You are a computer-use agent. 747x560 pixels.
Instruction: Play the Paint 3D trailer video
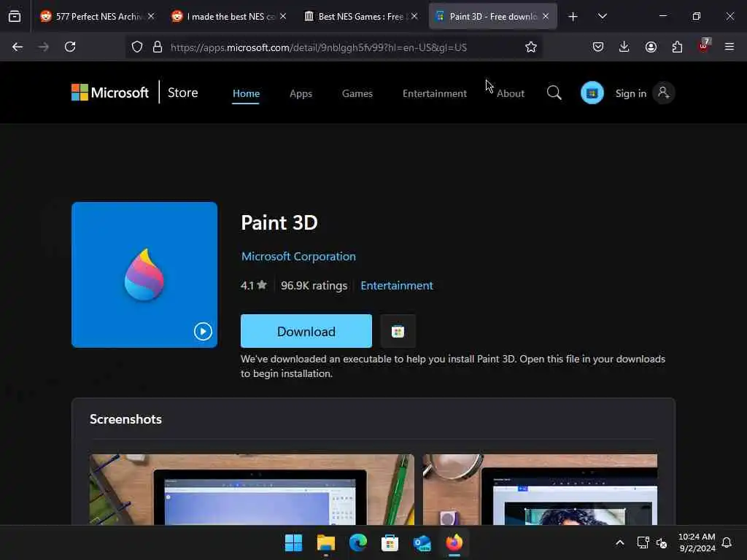(203, 332)
